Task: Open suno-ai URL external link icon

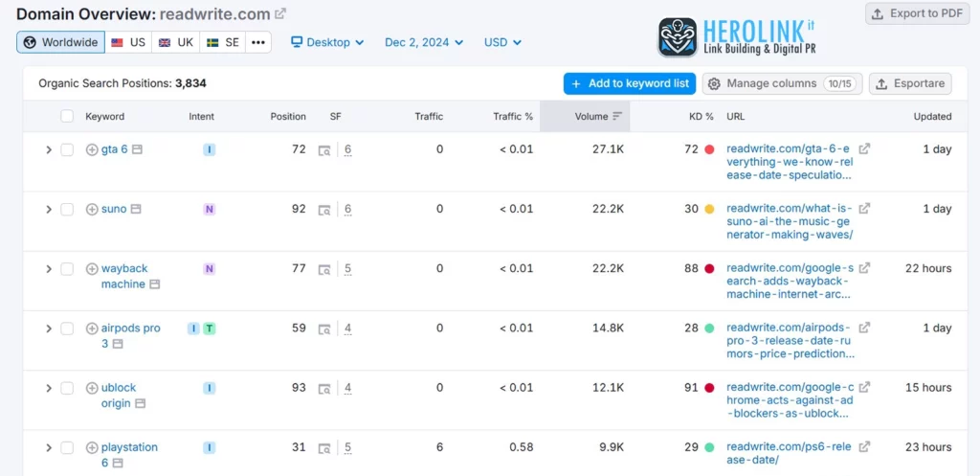Action: pos(864,208)
